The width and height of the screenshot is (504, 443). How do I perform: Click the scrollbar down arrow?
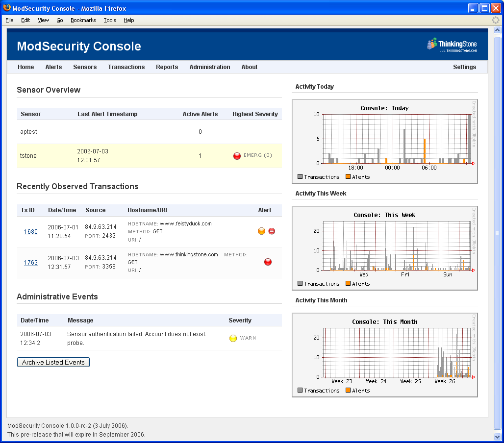coord(497,436)
